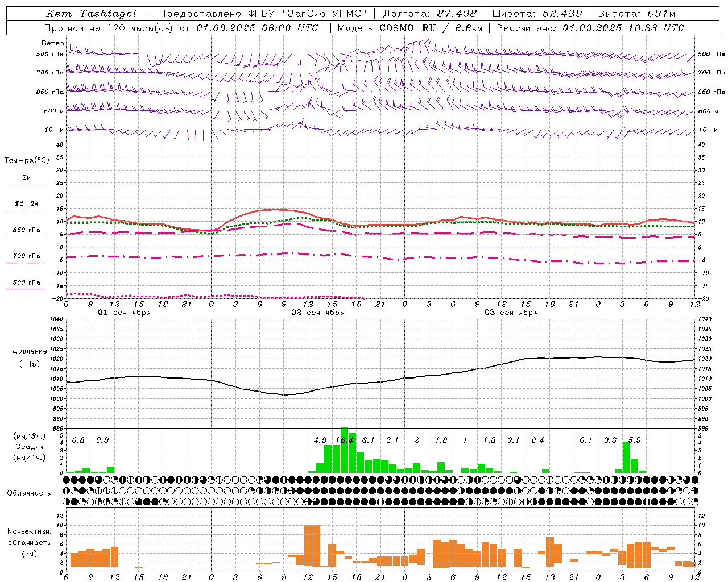Select the (мм/1ч.) unit label
Screen dimensions: 728x582
tap(29, 458)
